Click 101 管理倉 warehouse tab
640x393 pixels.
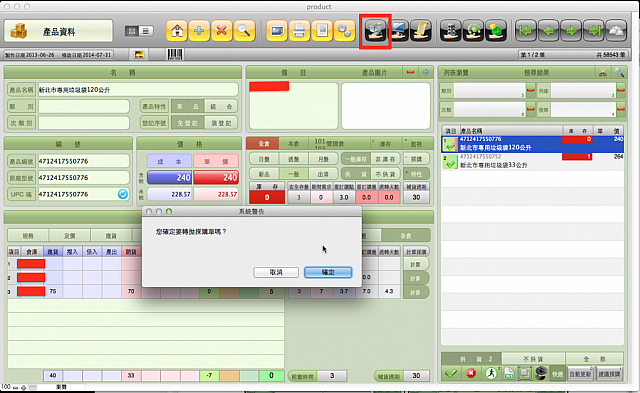tap(329, 143)
